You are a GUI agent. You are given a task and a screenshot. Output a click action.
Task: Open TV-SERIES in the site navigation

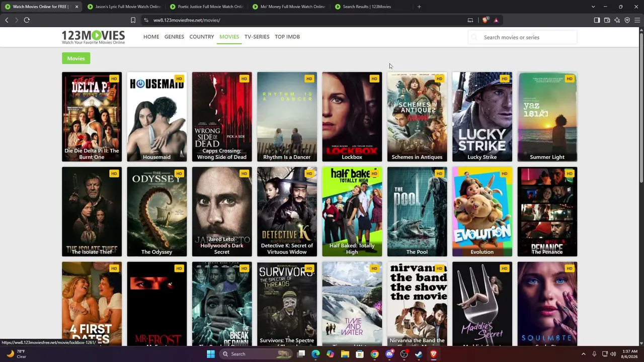[257, 37]
